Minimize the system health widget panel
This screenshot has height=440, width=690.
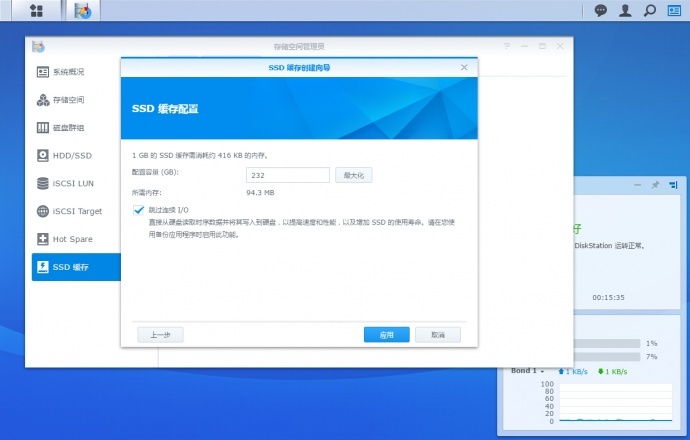(637, 185)
